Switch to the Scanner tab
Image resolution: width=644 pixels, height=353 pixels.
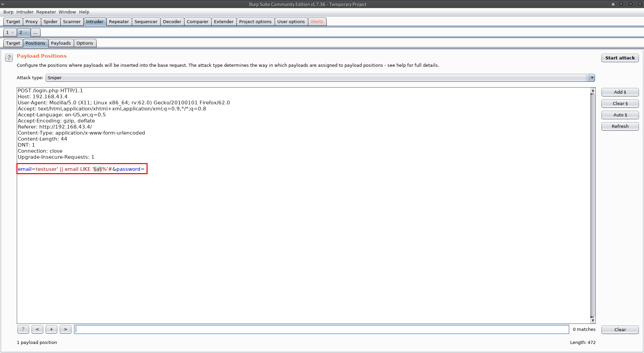(x=72, y=22)
